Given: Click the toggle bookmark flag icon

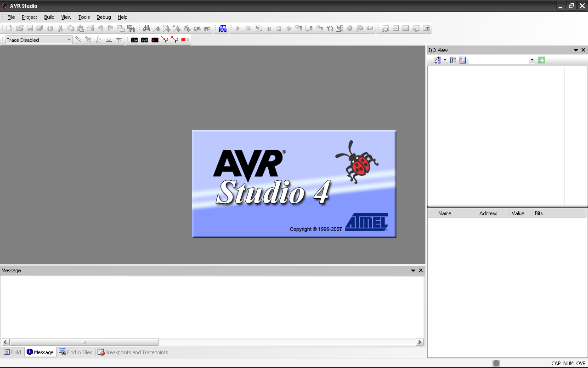Looking at the screenshot, I should click(157, 29).
